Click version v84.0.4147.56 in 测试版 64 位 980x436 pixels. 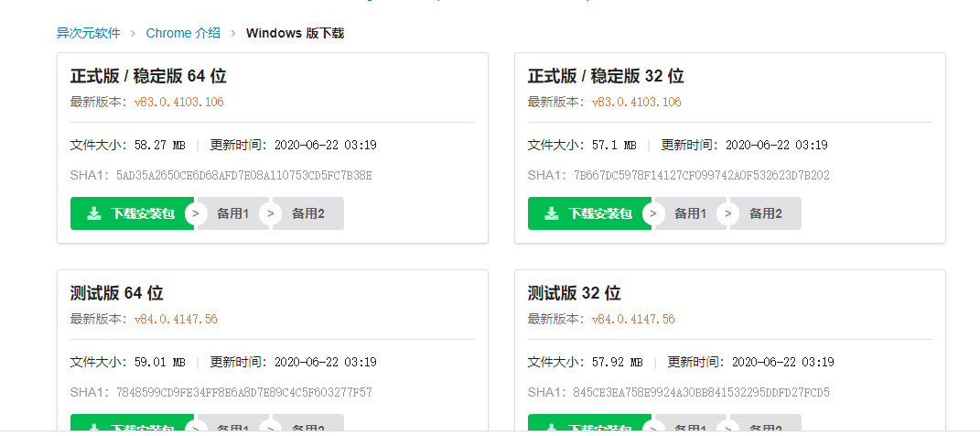(x=176, y=319)
